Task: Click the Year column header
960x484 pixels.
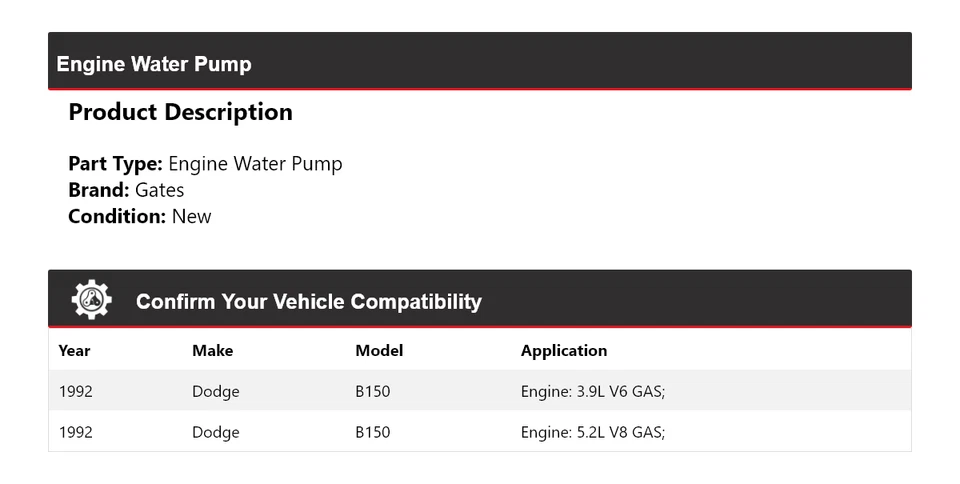Action: 74,351
